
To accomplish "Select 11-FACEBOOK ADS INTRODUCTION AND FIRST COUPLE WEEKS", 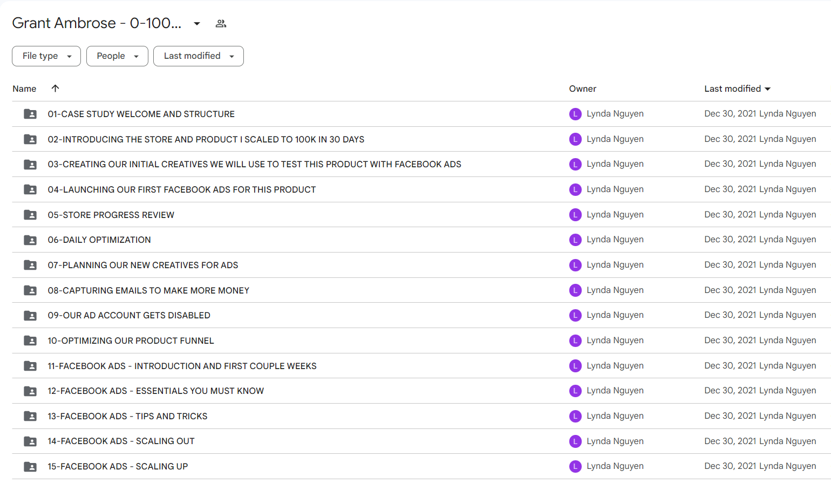I will (x=182, y=366).
